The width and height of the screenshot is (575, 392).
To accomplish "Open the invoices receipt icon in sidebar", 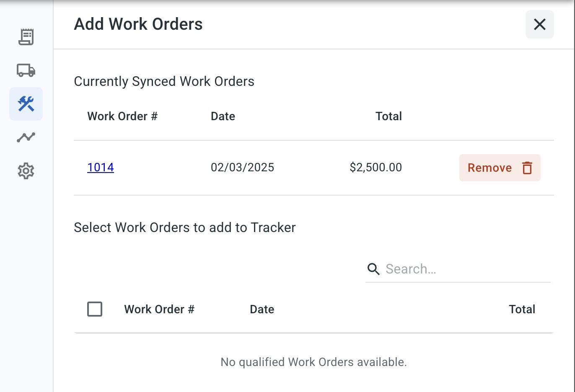I will pyautogui.click(x=26, y=37).
